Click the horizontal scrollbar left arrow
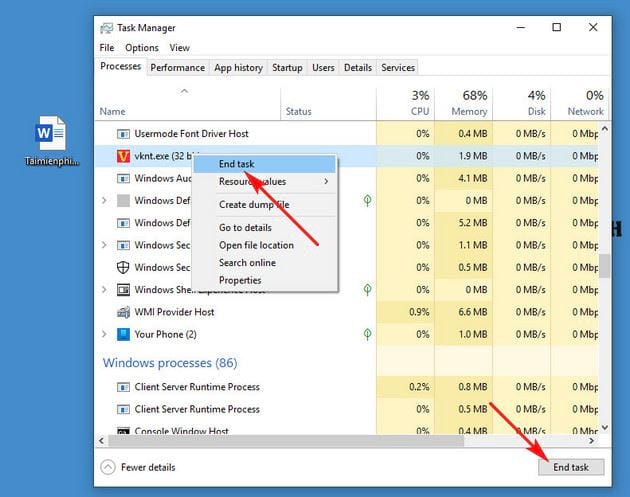Screen dimensions: 630x497 point(101,441)
